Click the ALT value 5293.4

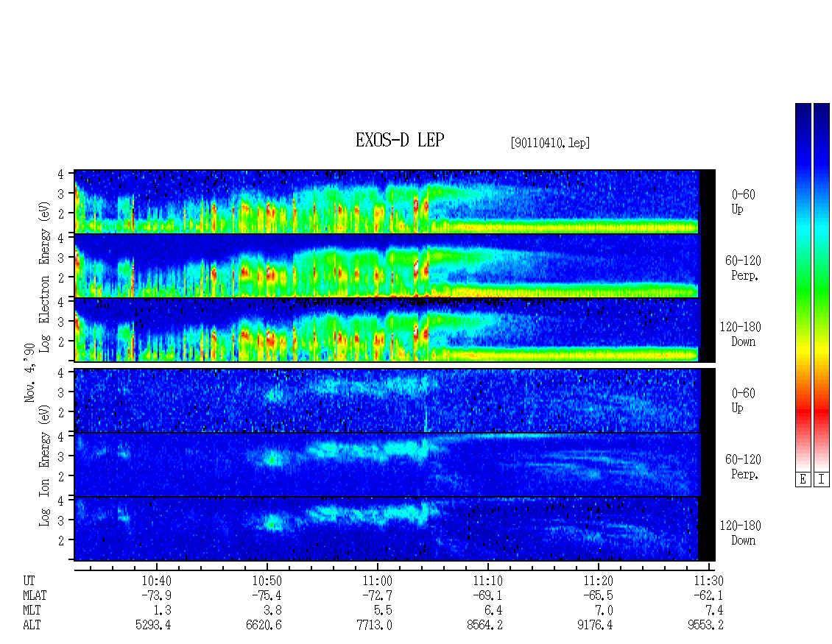[x=153, y=626]
